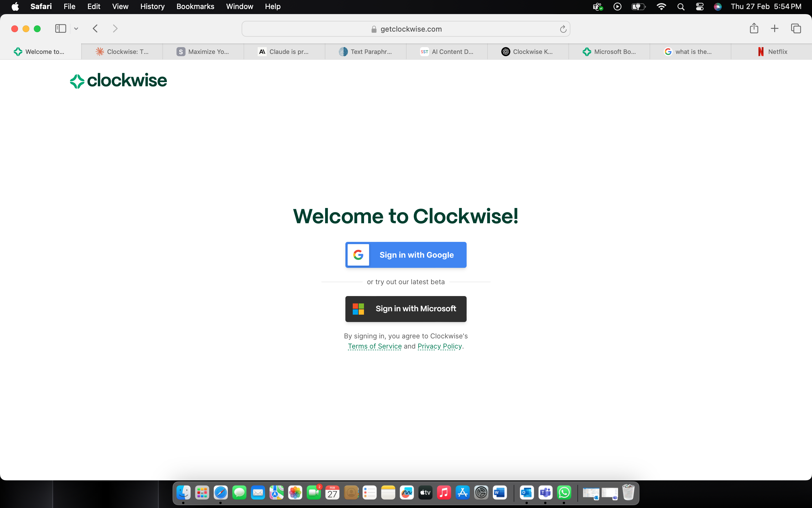Screen dimensions: 812x508
Task: Switch to the Microsoft Bo... tab
Action: click(609, 51)
